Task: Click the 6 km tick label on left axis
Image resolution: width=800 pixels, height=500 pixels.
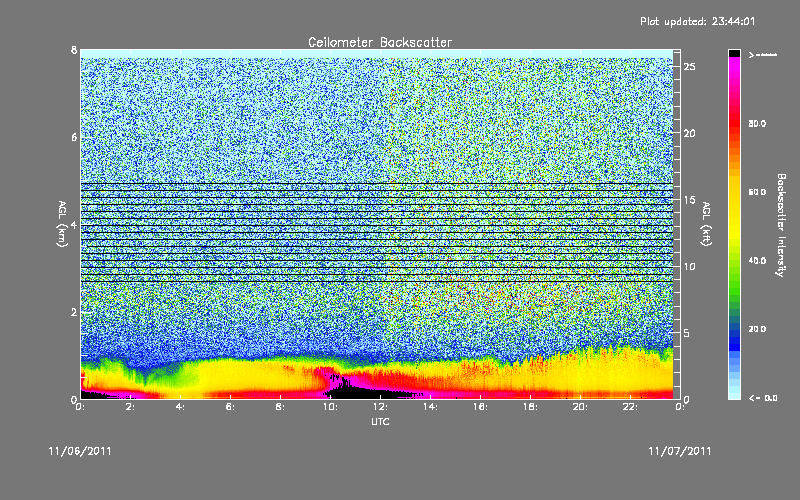Action: tap(74, 138)
